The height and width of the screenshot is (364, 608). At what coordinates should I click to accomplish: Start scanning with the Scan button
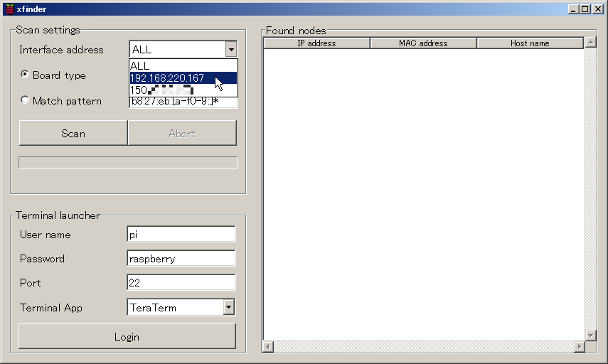(73, 133)
